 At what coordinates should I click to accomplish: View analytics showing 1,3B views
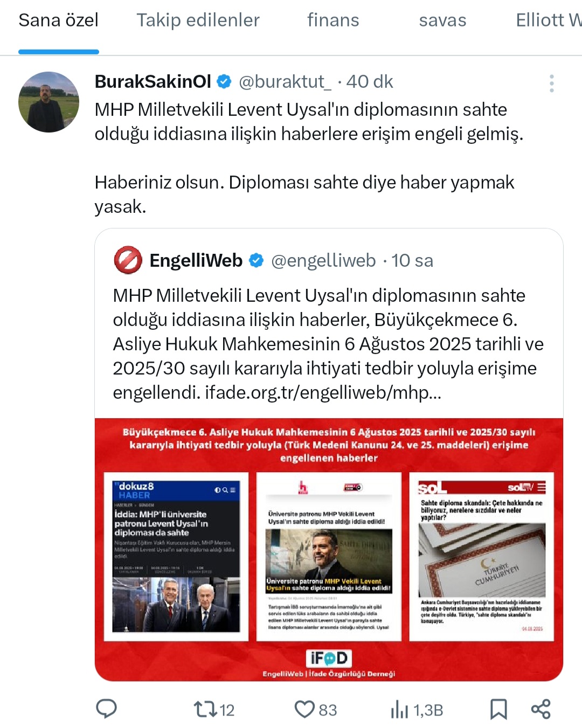coord(417,710)
